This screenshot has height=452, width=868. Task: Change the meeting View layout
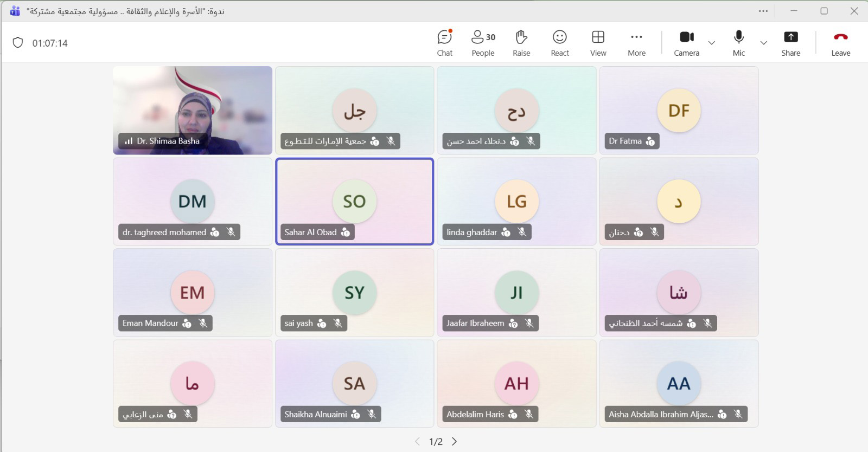(598, 43)
